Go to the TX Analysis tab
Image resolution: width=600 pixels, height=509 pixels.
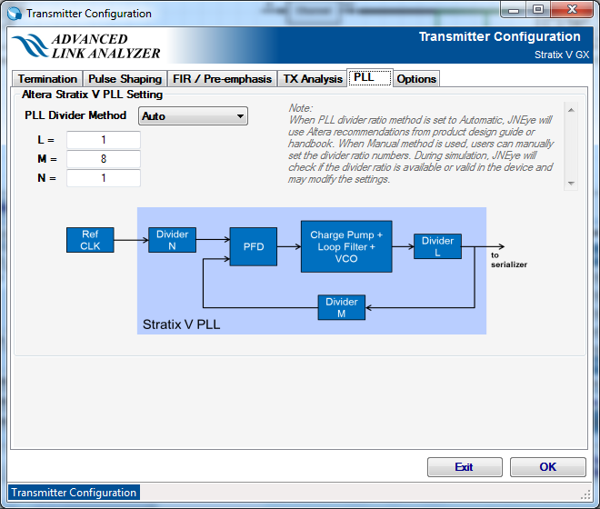coord(313,79)
